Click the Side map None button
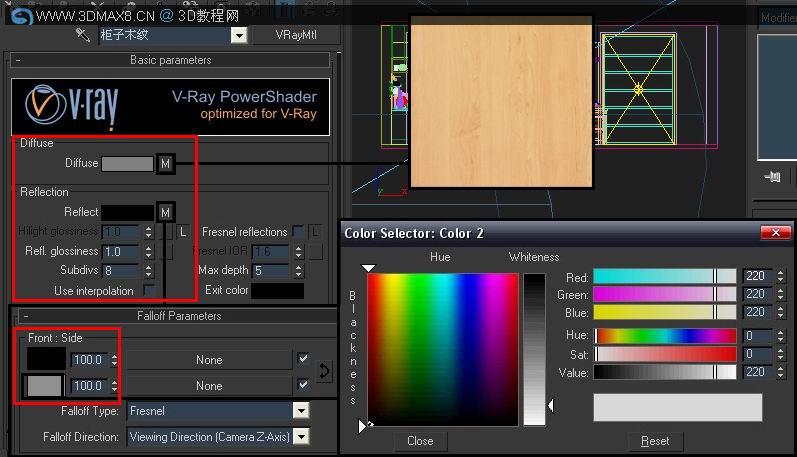Viewport: 797px width, 457px height. [x=209, y=386]
